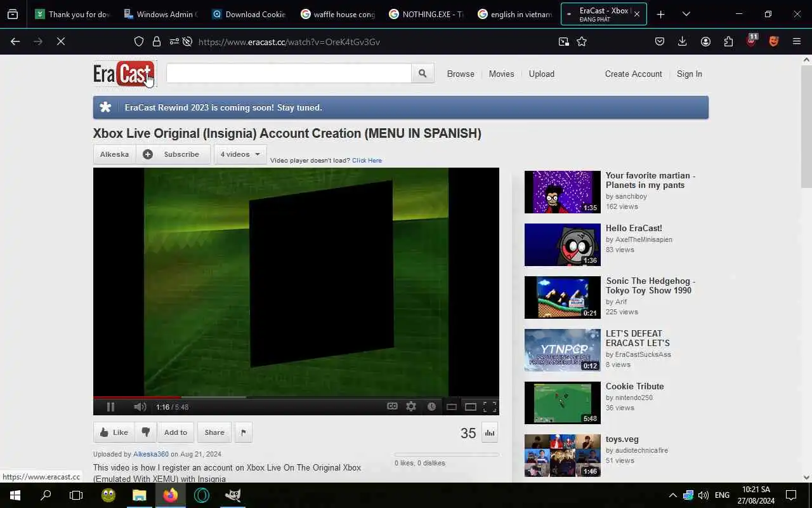The height and width of the screenshot is (508, 812).
Task: Click Sign In link
Action: click(x=689, y=74)
